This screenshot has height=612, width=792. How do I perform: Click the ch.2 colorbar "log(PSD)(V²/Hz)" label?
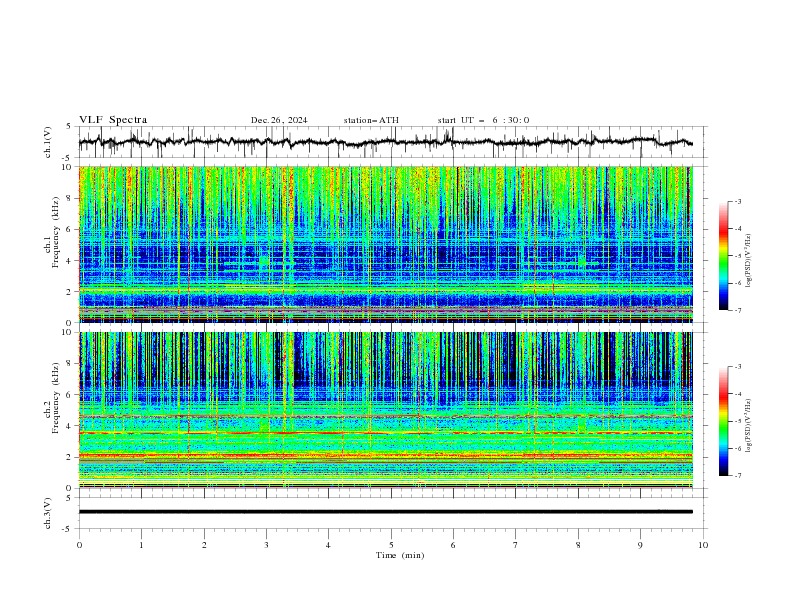pos(748,425)
